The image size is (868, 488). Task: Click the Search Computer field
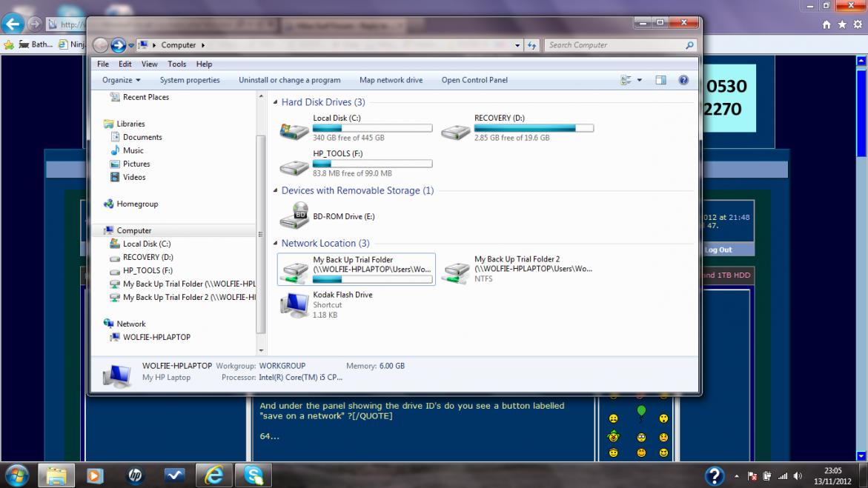click(x=614, y=45)
